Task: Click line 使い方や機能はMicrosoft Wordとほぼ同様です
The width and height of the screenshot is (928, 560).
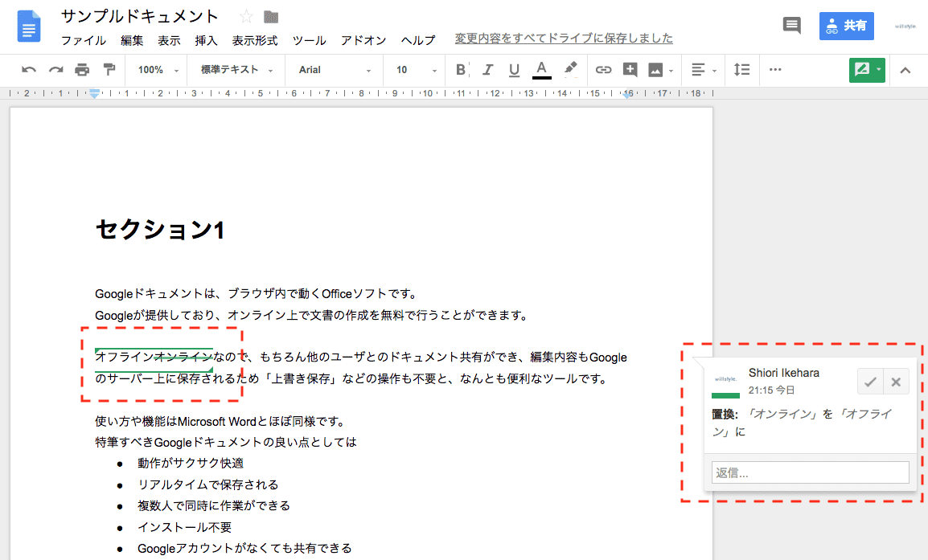Action: [x=220, y=421]
